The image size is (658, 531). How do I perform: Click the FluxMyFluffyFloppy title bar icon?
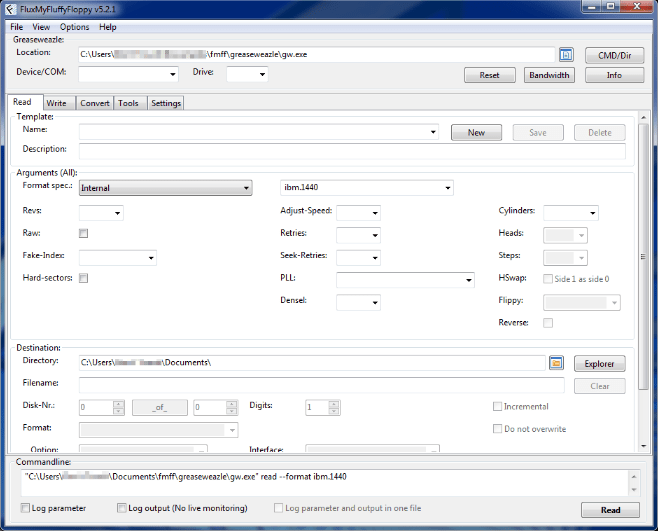pos(11,8)
